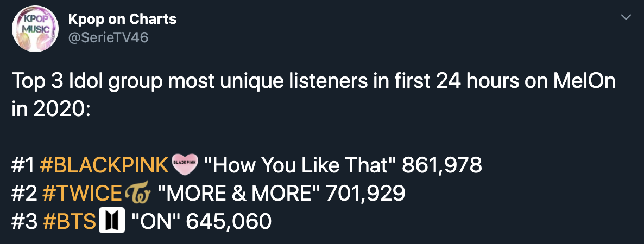The height and width of the screenshot is (244, 644).
Task: Click the 645,060 listener count
Action: pos(229,221)
